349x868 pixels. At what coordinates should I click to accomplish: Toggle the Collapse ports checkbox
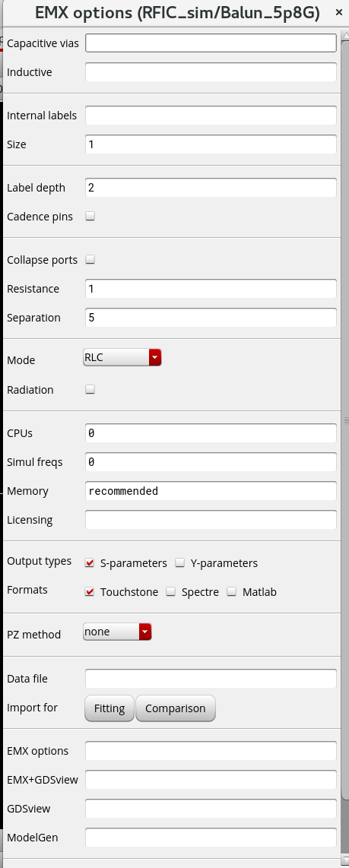click(x=90, y=260)
